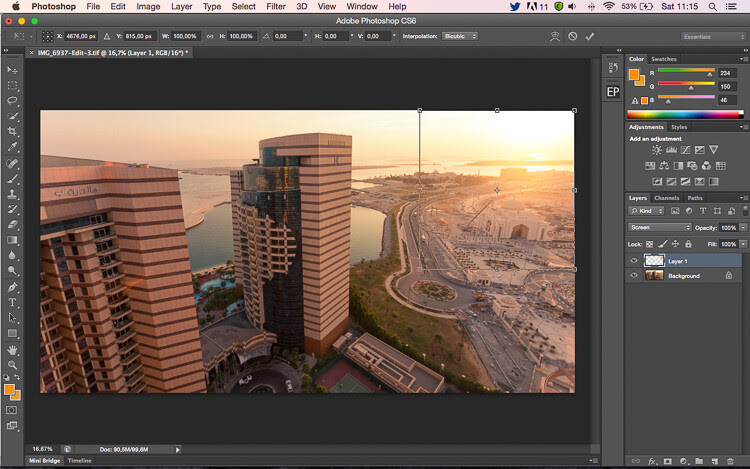Commit the transform with the checkmark
The image size is (750, 469).
pyautogui.click(x=590, y=36)
